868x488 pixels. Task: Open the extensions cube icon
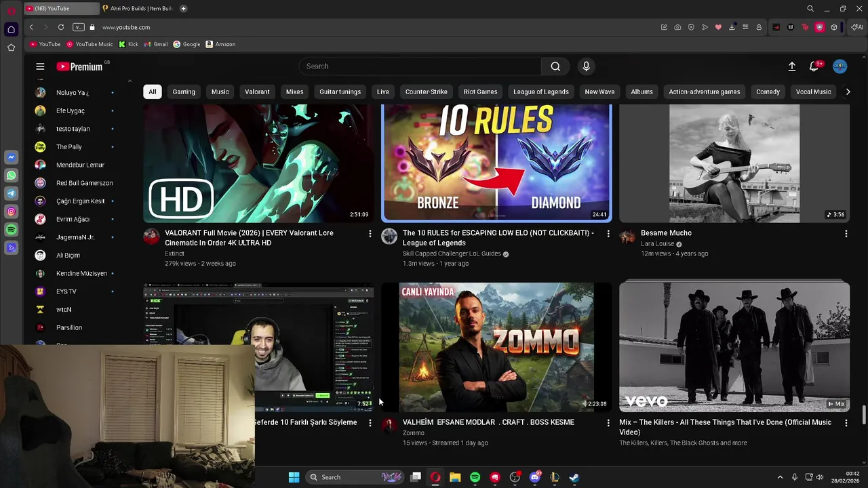pyautogui.click(x=834, y=27)
